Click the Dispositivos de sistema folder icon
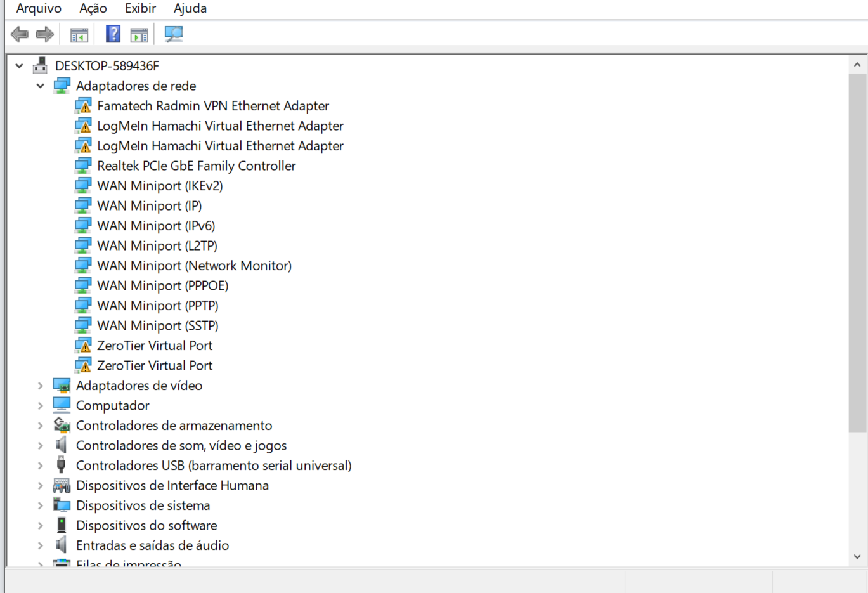The width and height of the screenshot is (868, 593). point(62,505)
